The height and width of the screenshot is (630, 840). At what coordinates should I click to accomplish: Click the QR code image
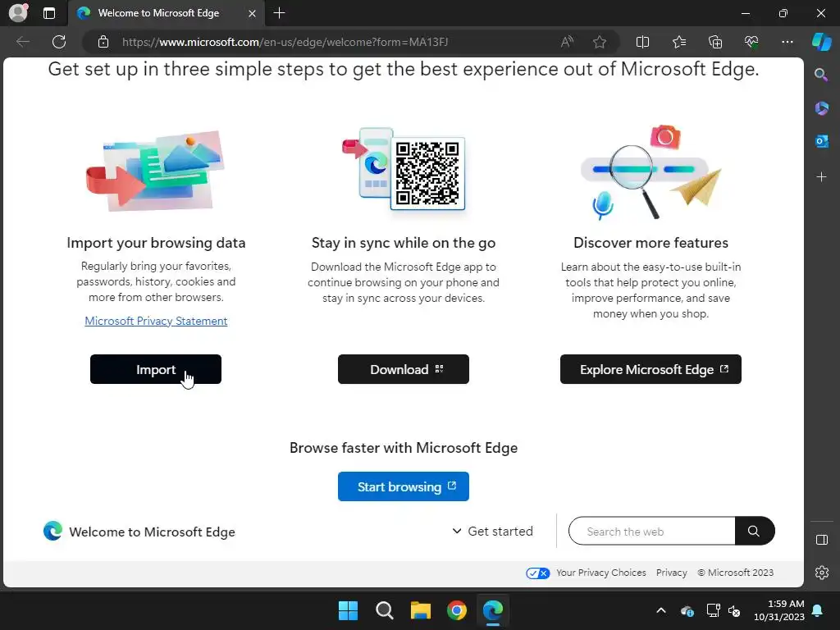pyautogui.click(x=427, y=173)
